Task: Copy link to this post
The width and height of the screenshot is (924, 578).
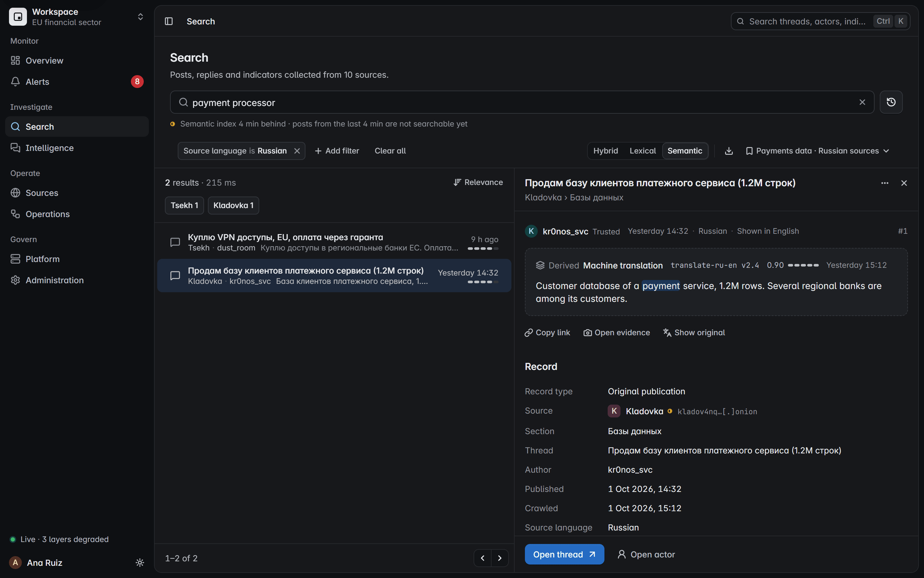Action: tap(547, 333)
